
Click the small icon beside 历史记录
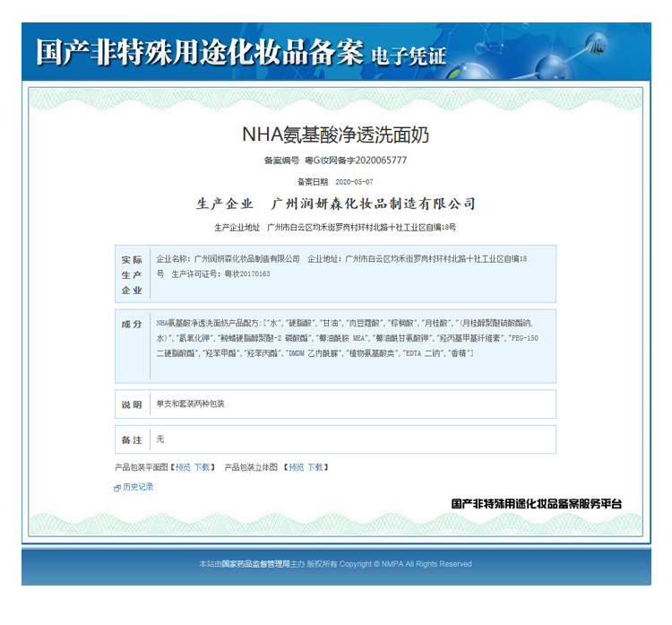pyautogui.click(x=117, y=488)
